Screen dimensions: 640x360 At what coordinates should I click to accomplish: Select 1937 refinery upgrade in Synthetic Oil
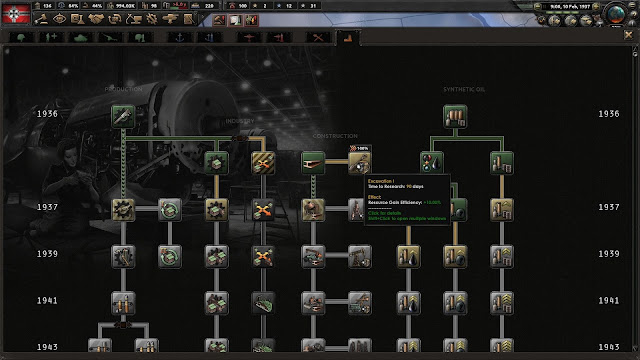[x=502, y=210]
